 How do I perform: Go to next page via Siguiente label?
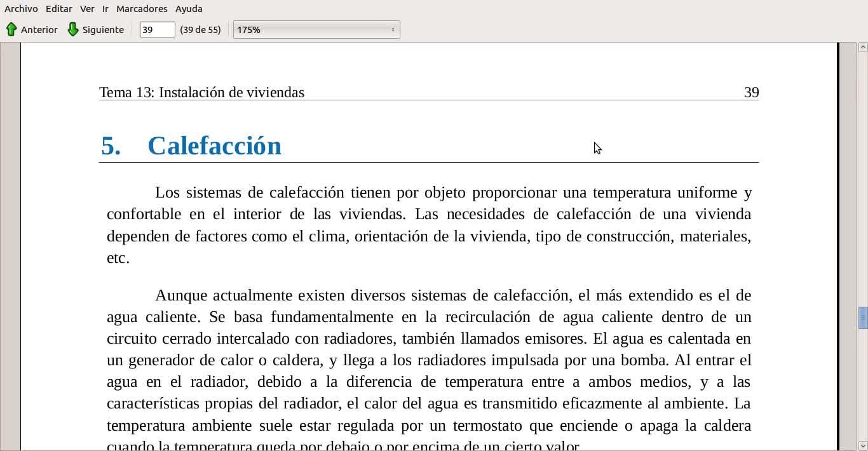point(103,30)
